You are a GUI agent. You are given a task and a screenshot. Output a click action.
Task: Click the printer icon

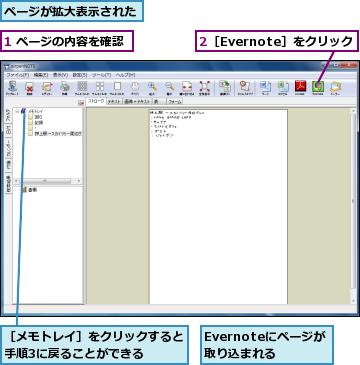pyautogui.click(x=64, y=87)
